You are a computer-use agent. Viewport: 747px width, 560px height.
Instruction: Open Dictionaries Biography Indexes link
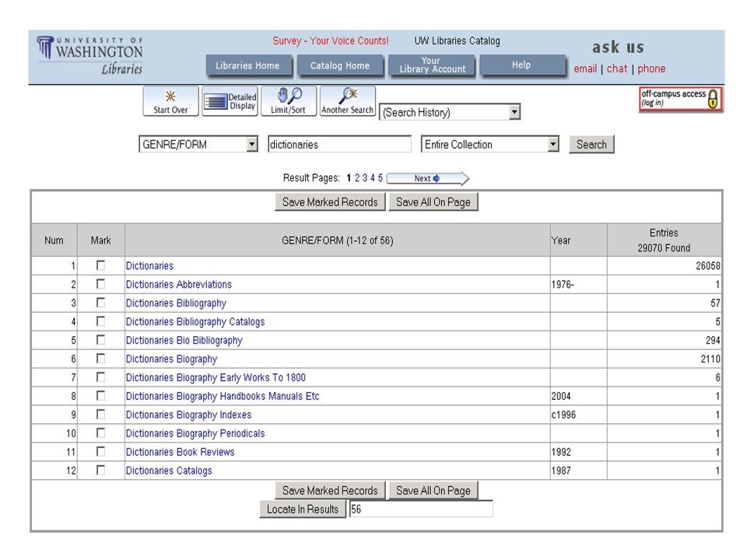188,415
